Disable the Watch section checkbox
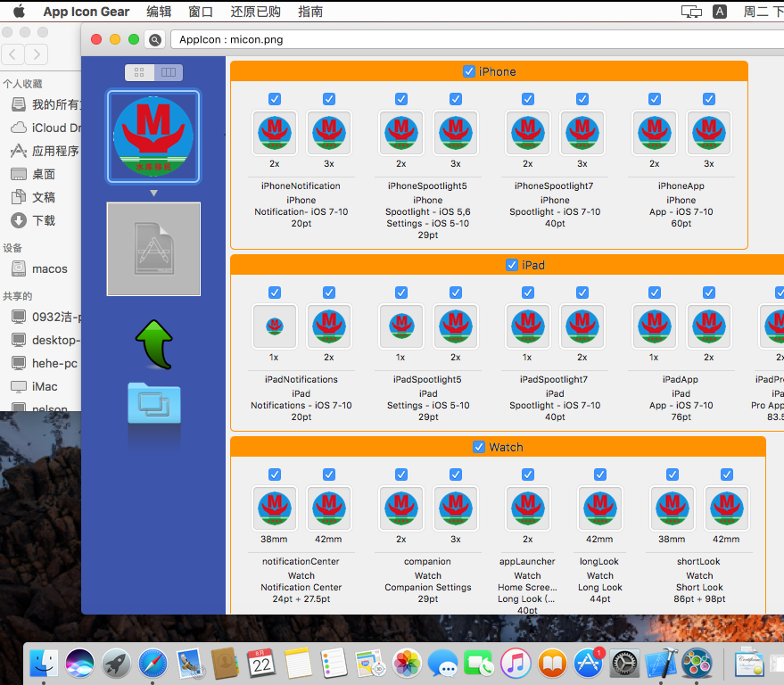This screenshot has height=685, width=784. pyautogui.click(x=479, y=447)
